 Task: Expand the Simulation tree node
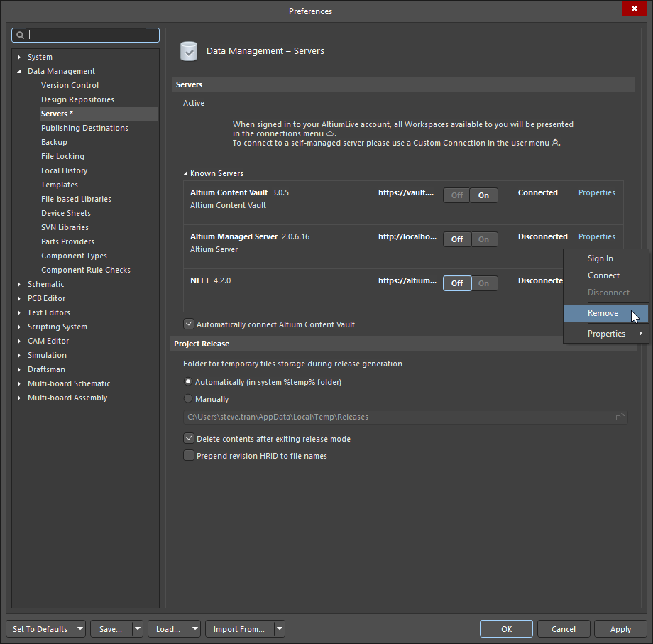pos(18,355)
